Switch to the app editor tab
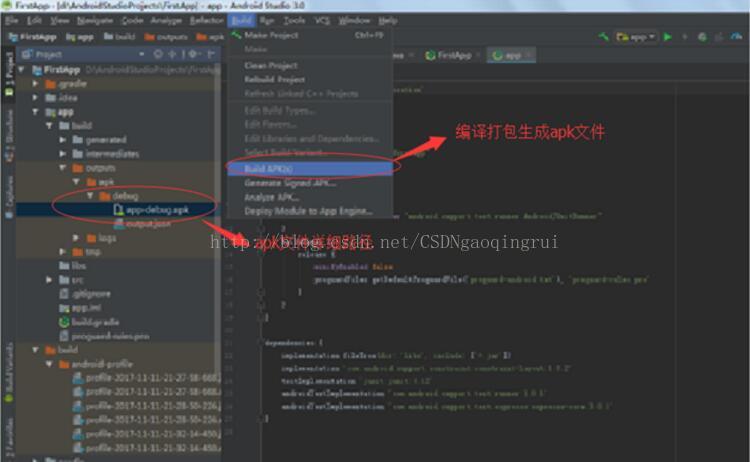Screen dimensions: 750x462 512,55
